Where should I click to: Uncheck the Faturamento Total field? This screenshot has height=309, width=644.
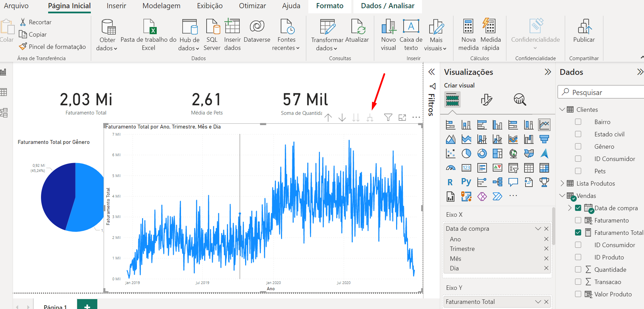578,232
